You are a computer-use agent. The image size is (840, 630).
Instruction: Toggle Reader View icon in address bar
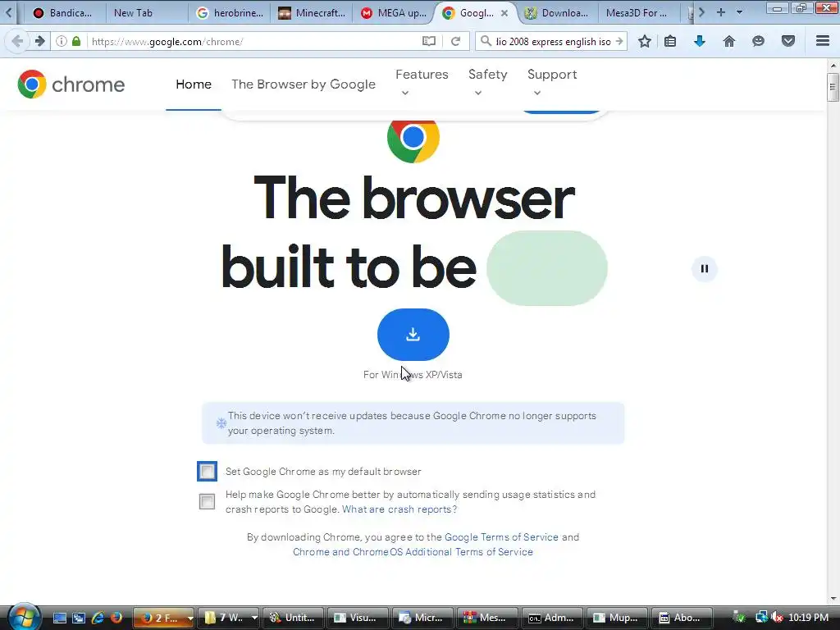(x=428, y=41)
